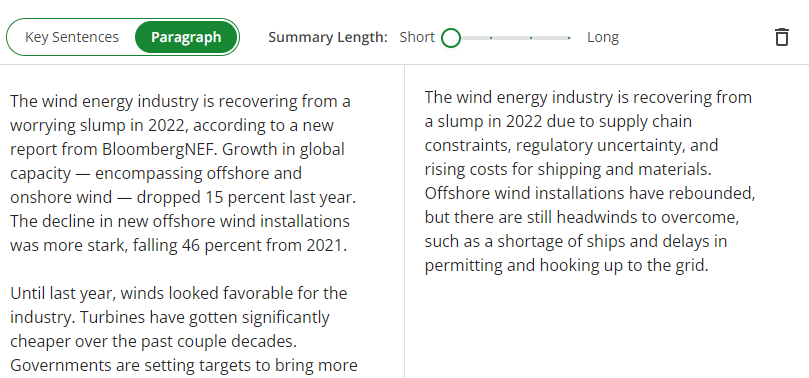Image resolution: width=809 pixels, height=378 pixels.
Task: Set slider to the third tick mark
Action: [x=530, y=38]
